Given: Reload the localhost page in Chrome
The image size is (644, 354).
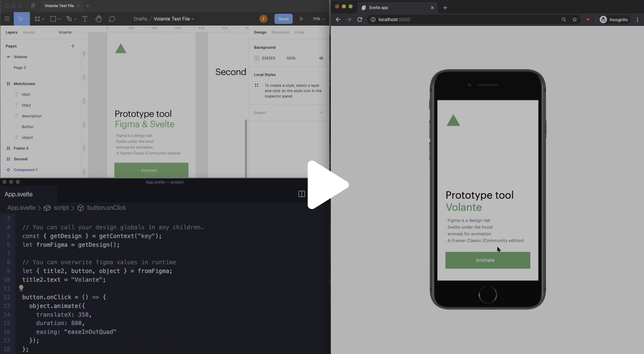Looking at the screenshot, I should [x=360, y=19].
